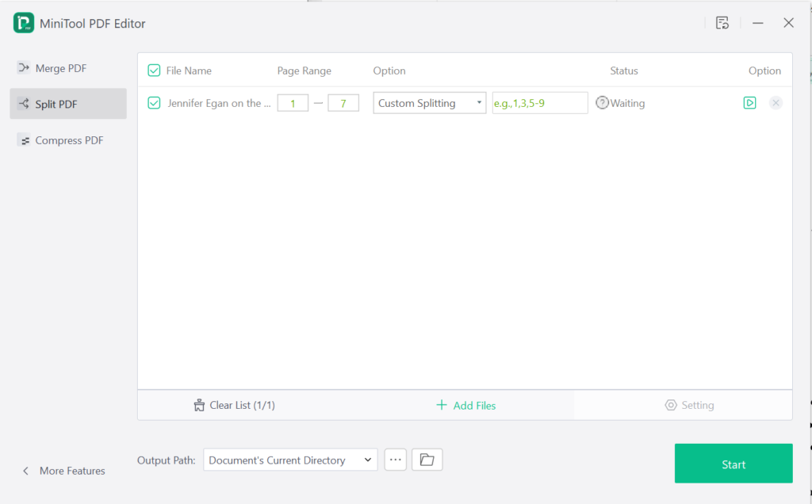Open the output folder icon button

[427, 460]
